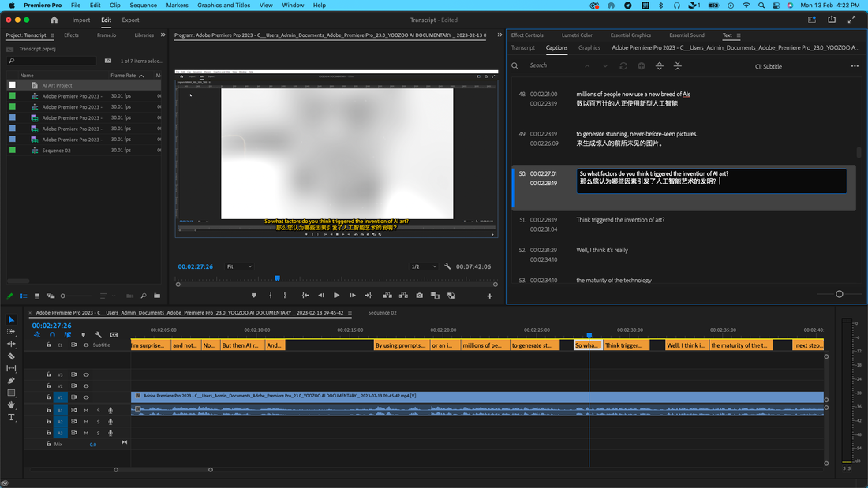Image resolution: width=868 pixels, height=488 pixels.
Task: Open Lumetri Color panel tab
Action: click(x=577, y=35)
